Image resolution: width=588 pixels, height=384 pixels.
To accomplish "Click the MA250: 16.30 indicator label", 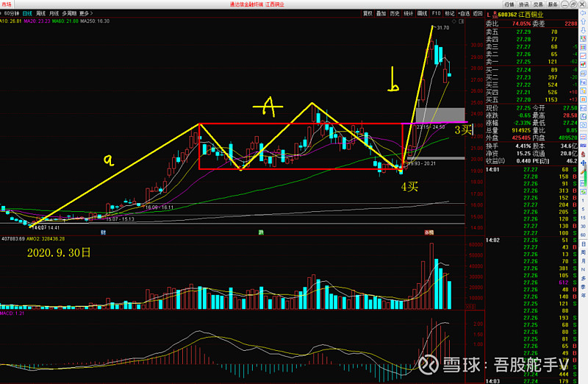I will (x=95, y=21).
